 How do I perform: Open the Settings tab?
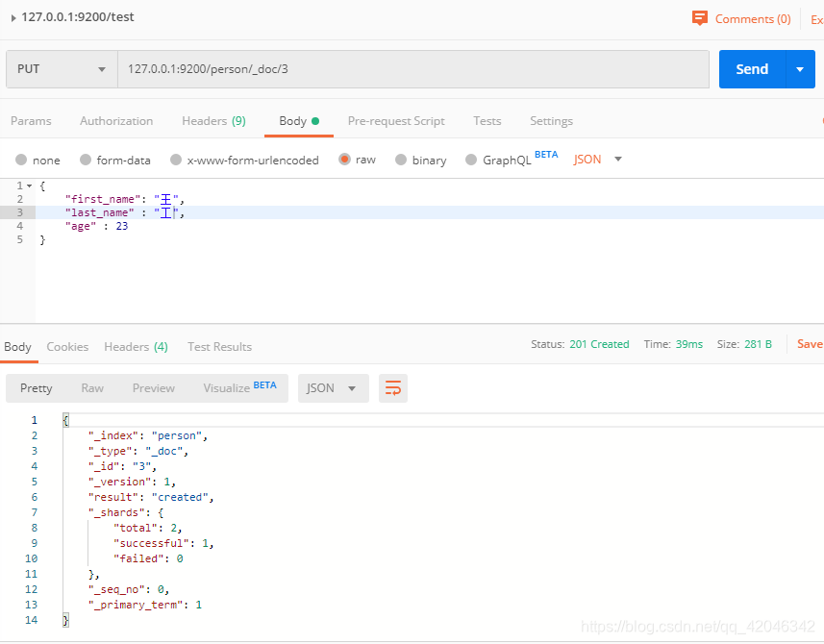pyautogui.click(x=551, y=121)
